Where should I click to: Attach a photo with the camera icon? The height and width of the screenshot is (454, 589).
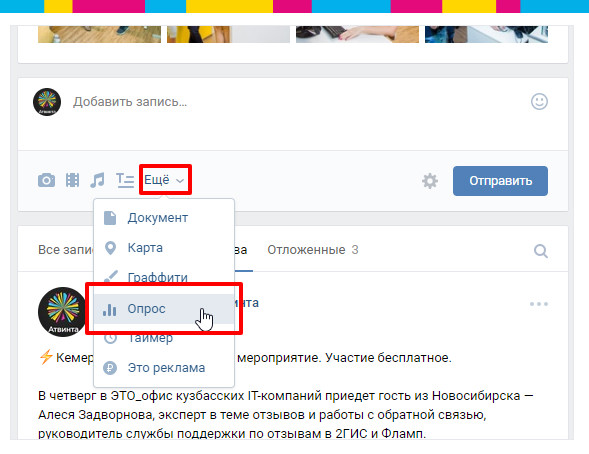tap(46, 180)
